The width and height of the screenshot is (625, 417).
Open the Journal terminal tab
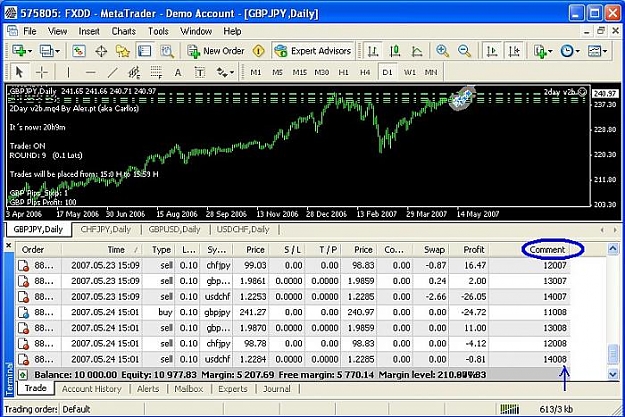pos(277,389)
